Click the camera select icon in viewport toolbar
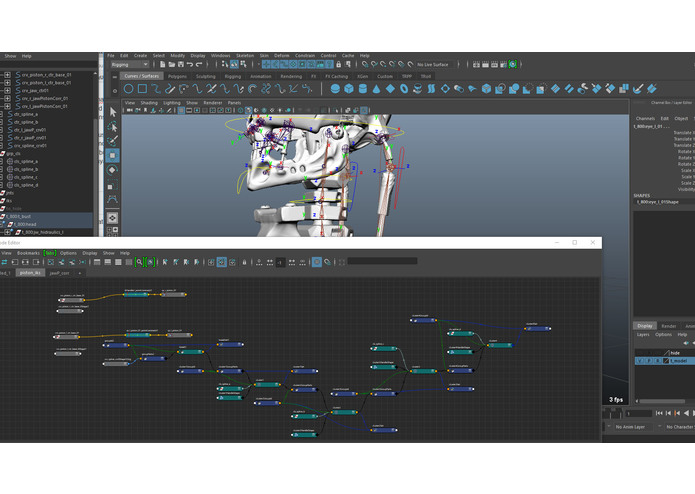Viewport: 695px width, 494px height. (x=130, y=110)
